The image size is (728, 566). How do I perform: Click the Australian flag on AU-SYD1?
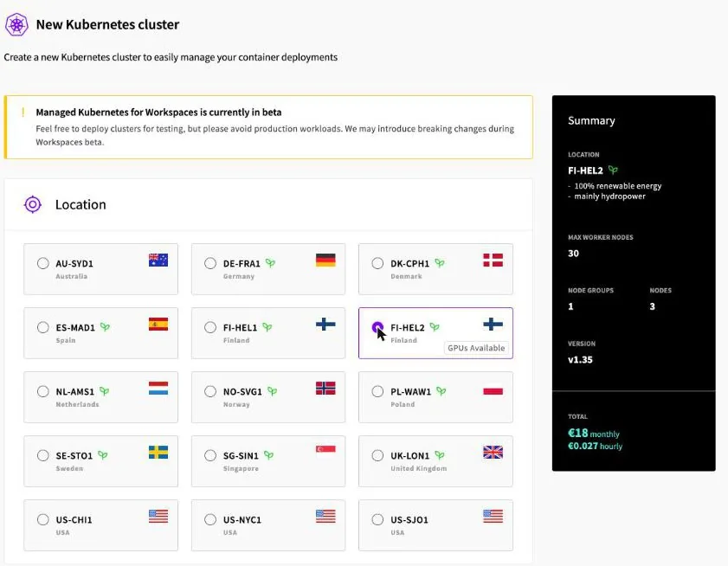(158, 260)
